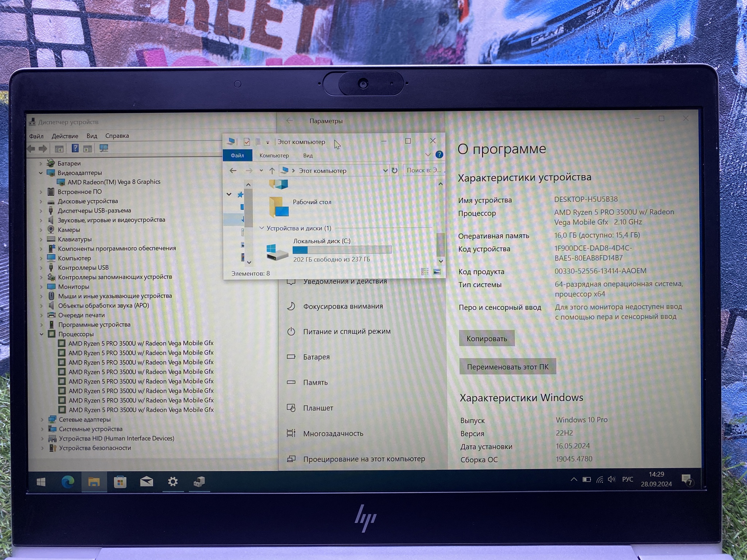747x560 pixels.
Task: Click the refresh button beside address bar
Action: click(x=395, y=171)
